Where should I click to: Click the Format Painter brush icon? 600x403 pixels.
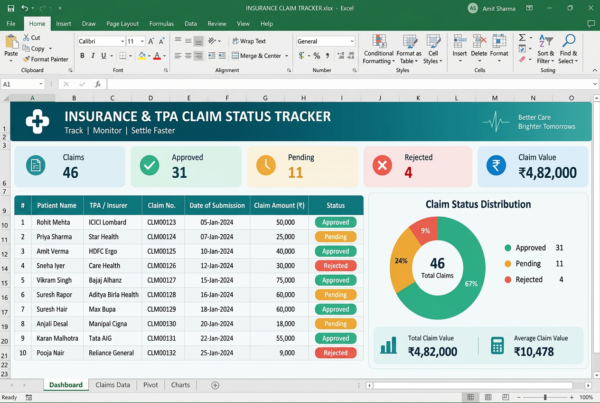(x=26, y=59)
